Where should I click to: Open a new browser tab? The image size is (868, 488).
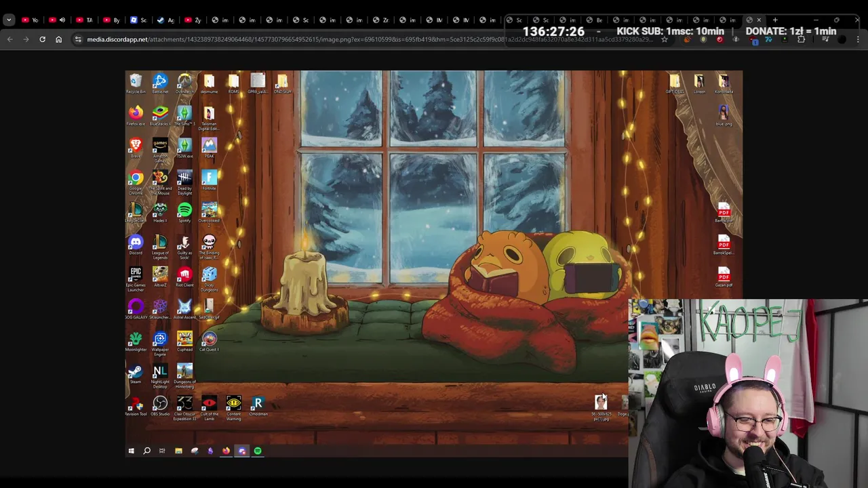pos(774,20)
